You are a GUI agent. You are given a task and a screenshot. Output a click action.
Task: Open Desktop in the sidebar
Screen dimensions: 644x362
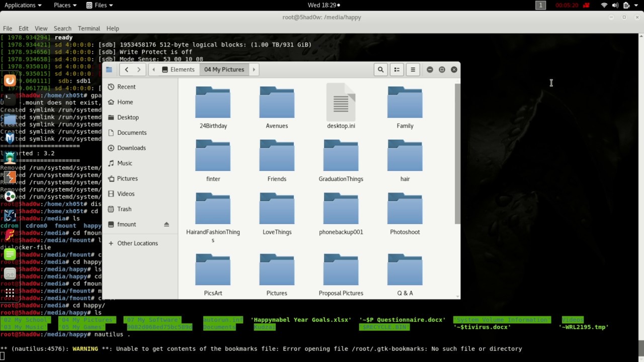coord(140,117)
